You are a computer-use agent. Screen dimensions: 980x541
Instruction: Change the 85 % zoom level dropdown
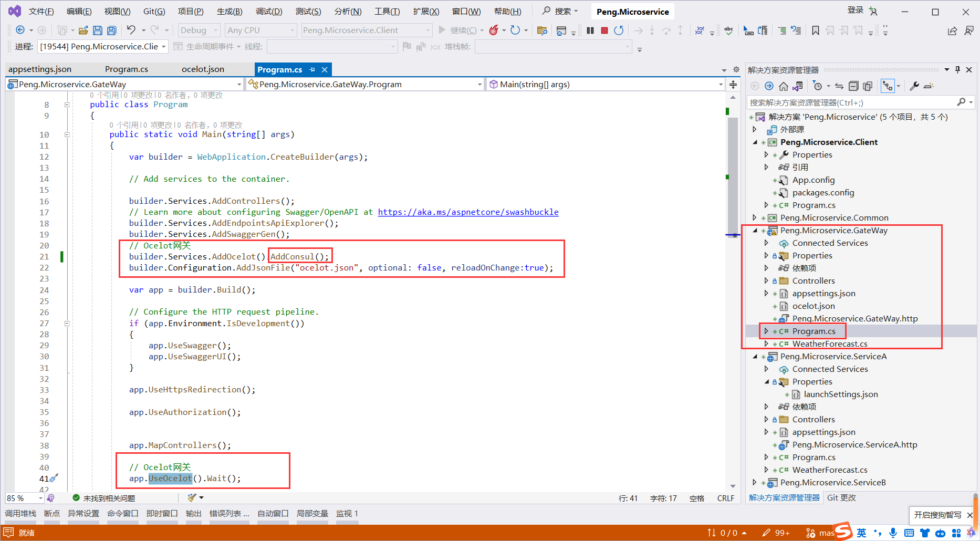(25, 498)
